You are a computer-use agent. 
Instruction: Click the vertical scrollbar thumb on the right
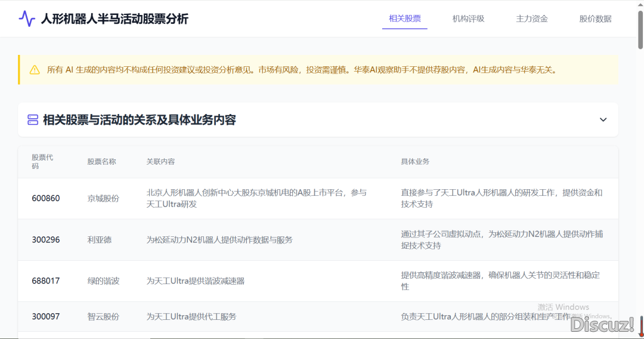(x=640, y=30)
